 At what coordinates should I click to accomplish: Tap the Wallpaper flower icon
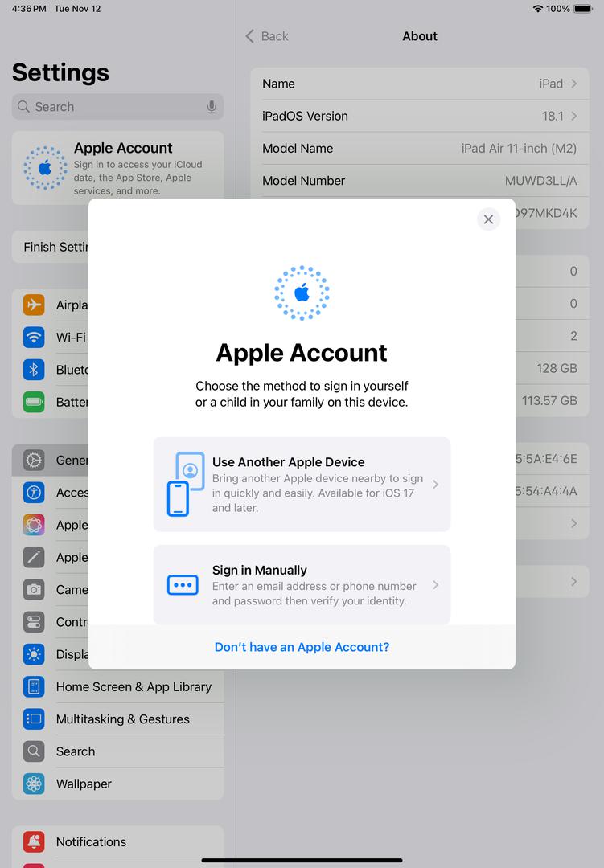tap(34, 784)
